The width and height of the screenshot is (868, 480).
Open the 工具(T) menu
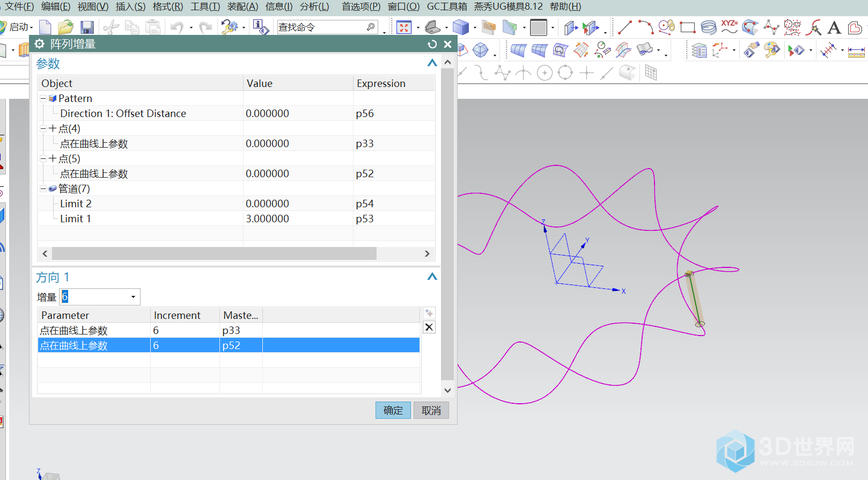(205, 6)
